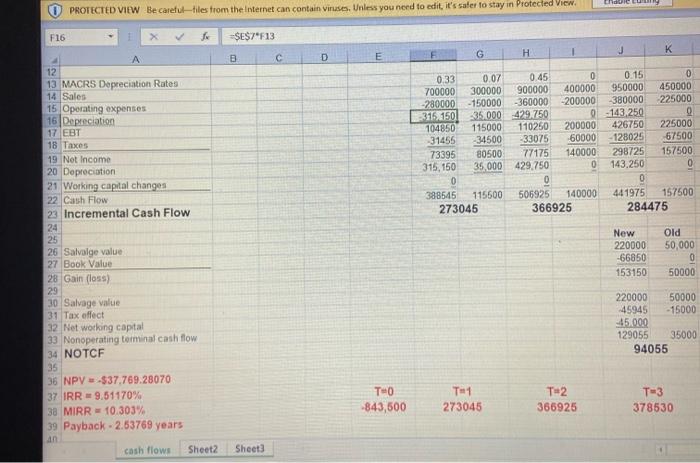Select column H header
The width and height of the screenshot is (700, 463).
tap(526, 53)
